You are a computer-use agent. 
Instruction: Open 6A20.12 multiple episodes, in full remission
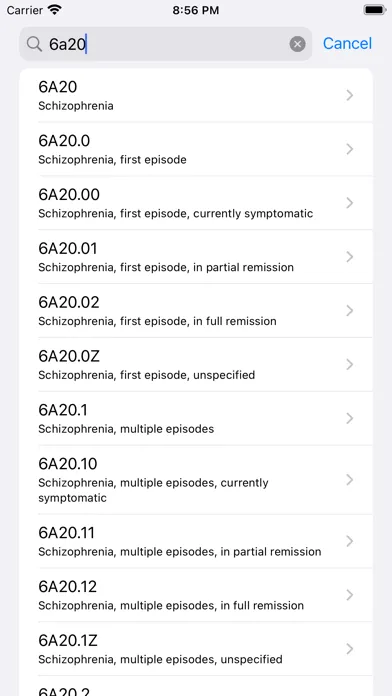point(196,595)
